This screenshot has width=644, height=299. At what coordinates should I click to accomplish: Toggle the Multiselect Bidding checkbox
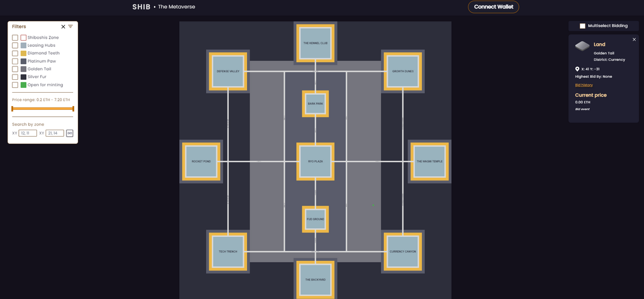pos(582,26)
